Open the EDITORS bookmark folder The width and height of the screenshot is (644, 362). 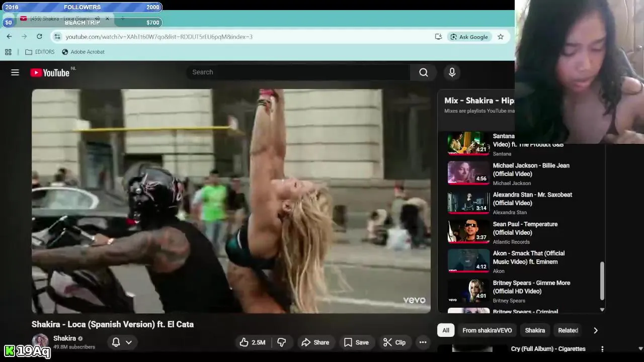pyautogui.click(x=40, y=52)
